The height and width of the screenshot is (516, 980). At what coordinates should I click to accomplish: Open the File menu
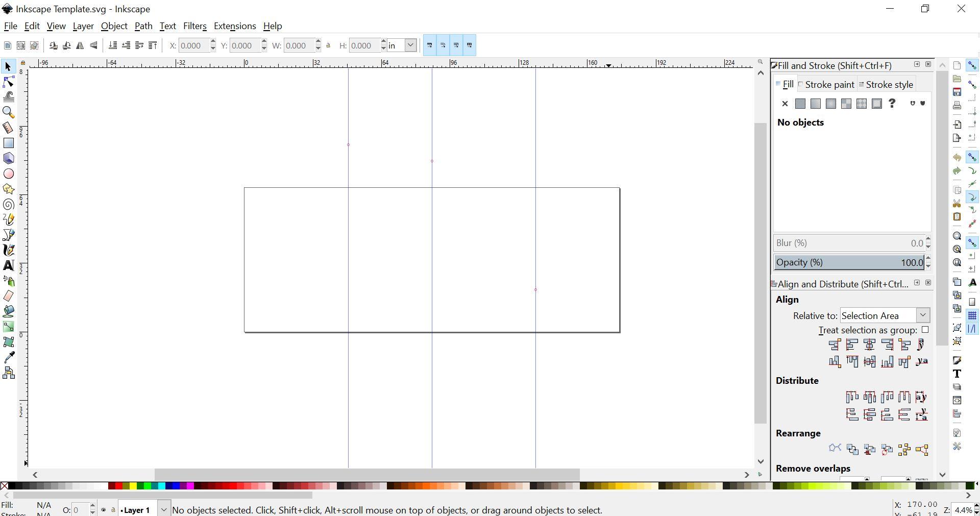coord(10,26)
